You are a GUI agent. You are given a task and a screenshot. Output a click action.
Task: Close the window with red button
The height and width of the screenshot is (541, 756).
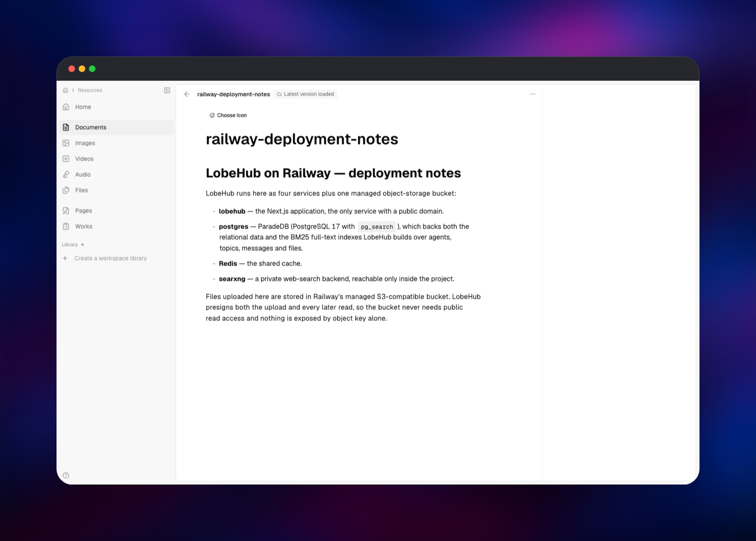pos(72,69)
